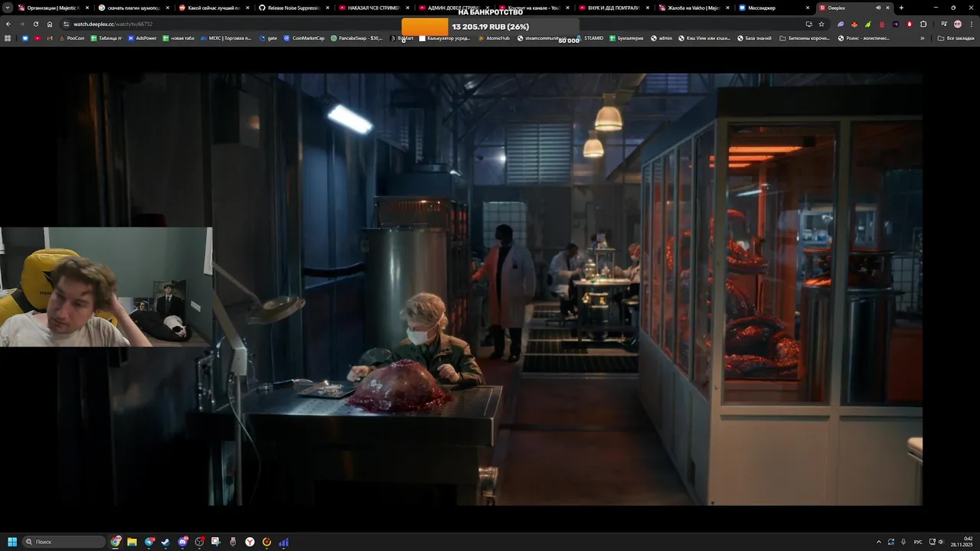Screen dimensions: 980x551
Task: Bookmark this page with the star icon
Action: pyautogui.click(x=822, y=24)
